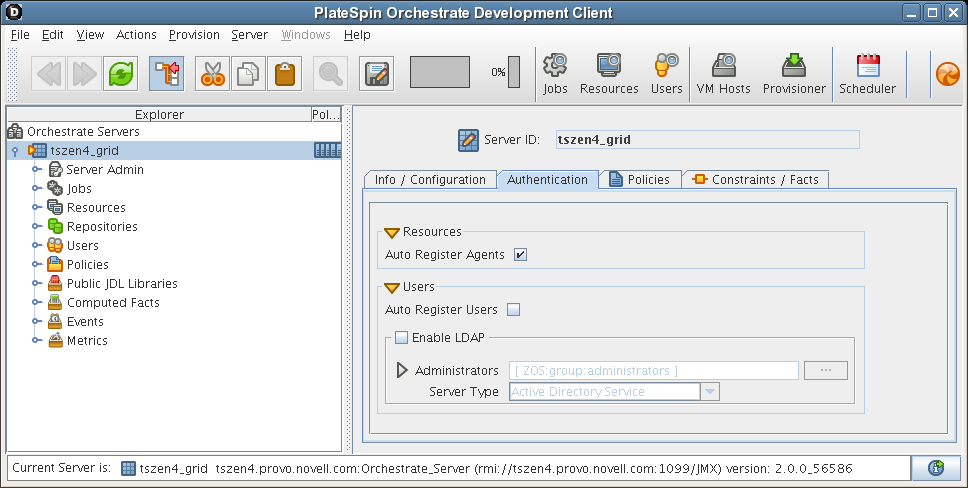Select Computed Facts in tree

pos(114,303)
